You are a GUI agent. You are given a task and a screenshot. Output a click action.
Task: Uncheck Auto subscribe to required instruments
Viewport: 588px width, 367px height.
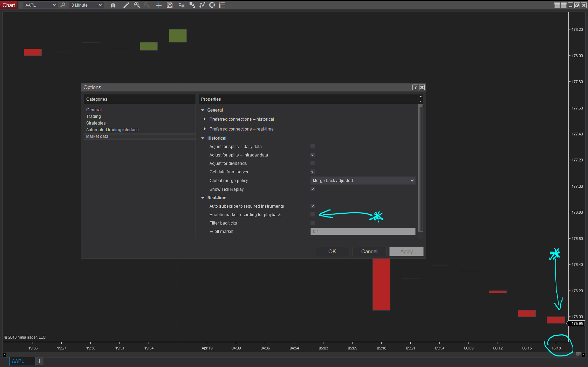(x=313, y=206)
